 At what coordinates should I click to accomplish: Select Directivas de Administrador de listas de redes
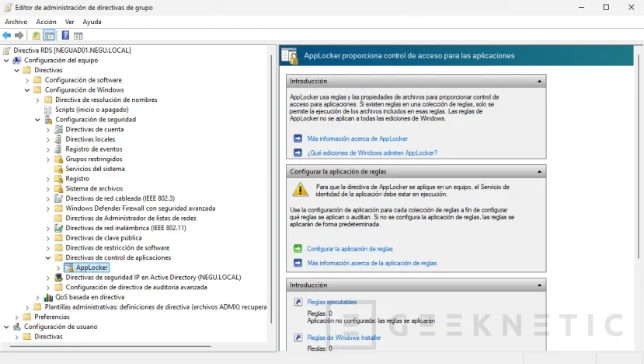coord(131,218)
